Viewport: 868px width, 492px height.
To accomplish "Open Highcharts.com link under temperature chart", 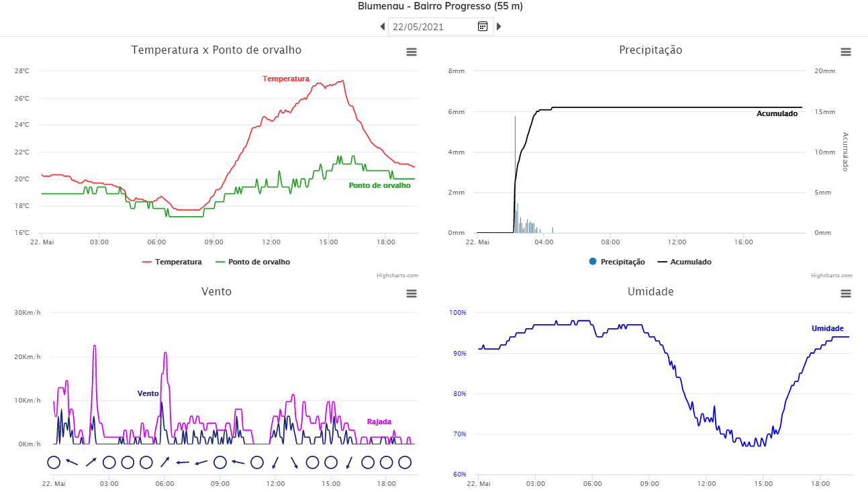I will pos(397,275).
